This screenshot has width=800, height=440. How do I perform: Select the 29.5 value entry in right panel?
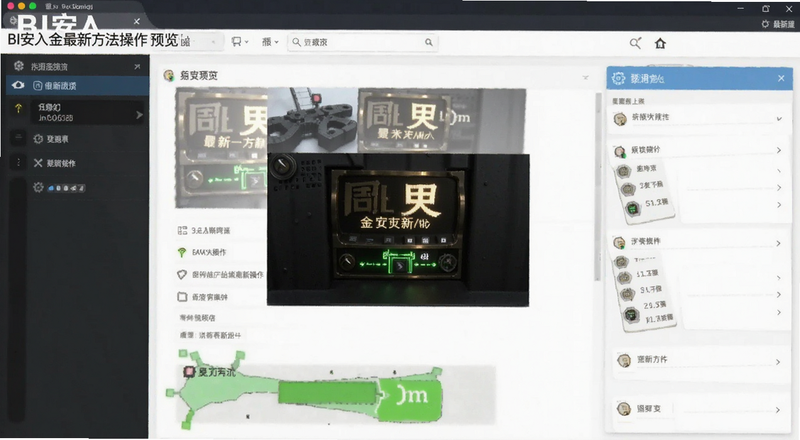(x=655, y=305)
